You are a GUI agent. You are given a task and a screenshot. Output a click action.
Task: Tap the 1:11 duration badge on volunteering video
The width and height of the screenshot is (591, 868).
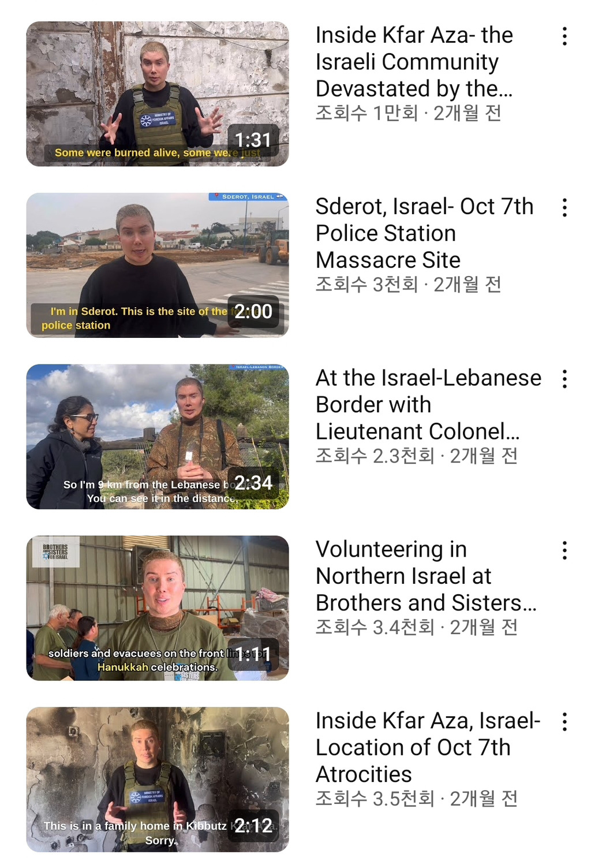(x=253, y=654)
